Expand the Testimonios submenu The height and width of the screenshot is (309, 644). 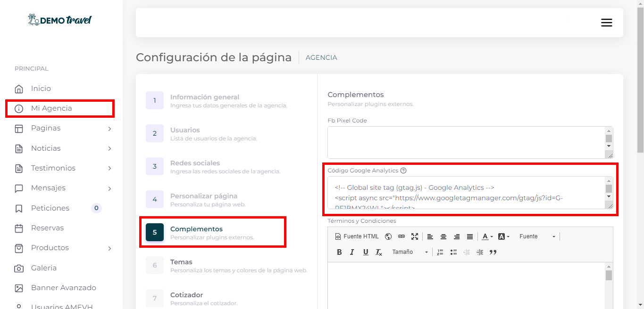[109, 168]
